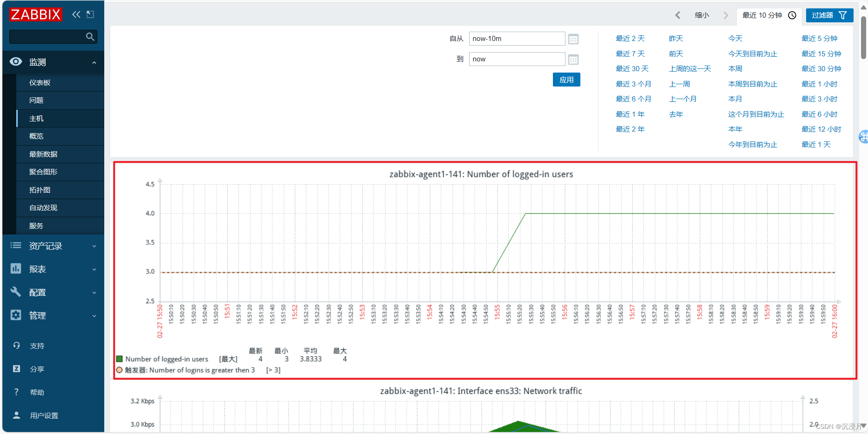
Task: Expand the 报表 section chevron
Action: (94, 269)
